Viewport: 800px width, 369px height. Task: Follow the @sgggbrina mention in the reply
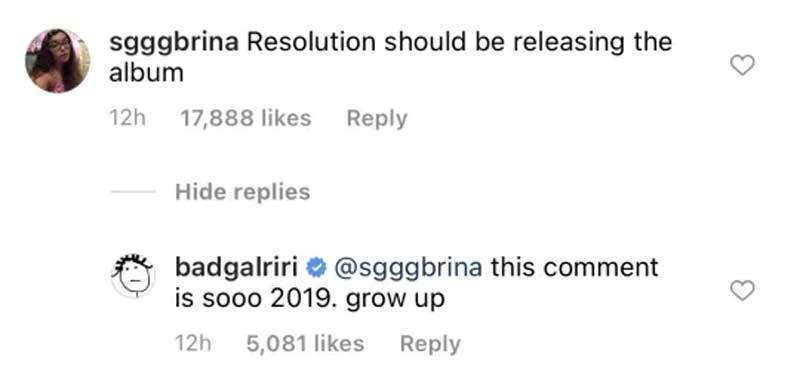pos(407,269)
